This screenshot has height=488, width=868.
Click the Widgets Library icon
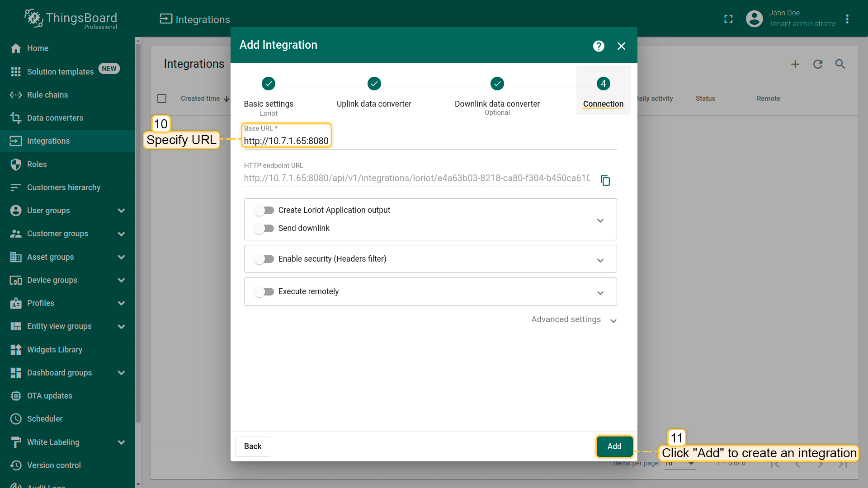[x=16, y=350]
